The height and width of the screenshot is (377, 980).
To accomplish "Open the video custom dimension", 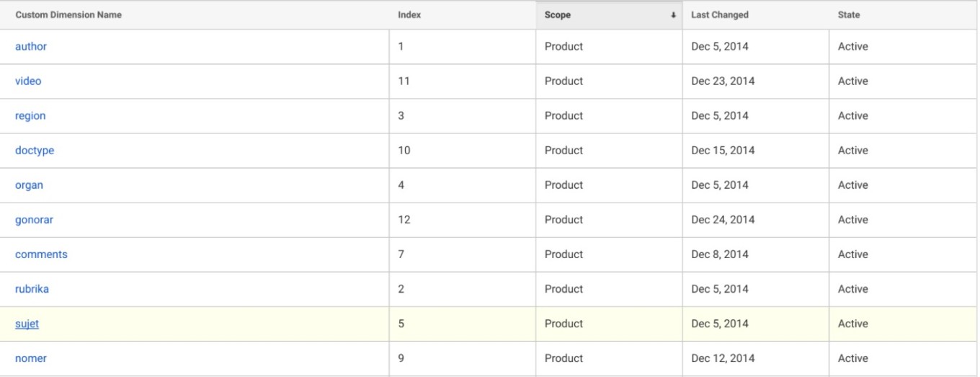I will [x=28, y=81].
